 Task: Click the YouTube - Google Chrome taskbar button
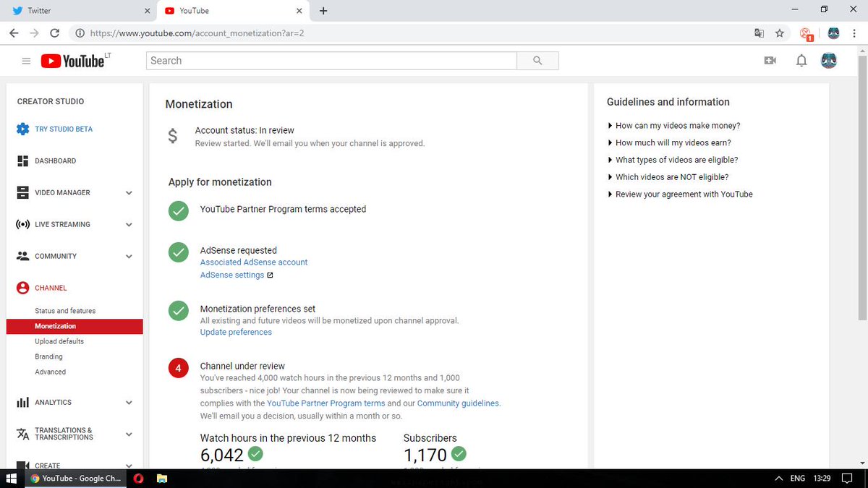76,478
